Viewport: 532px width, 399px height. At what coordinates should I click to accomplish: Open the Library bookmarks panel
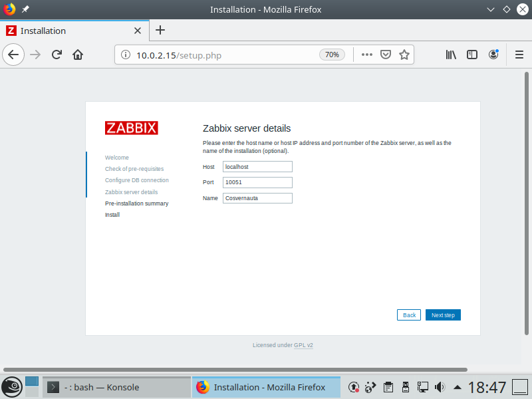pos(451,55)
